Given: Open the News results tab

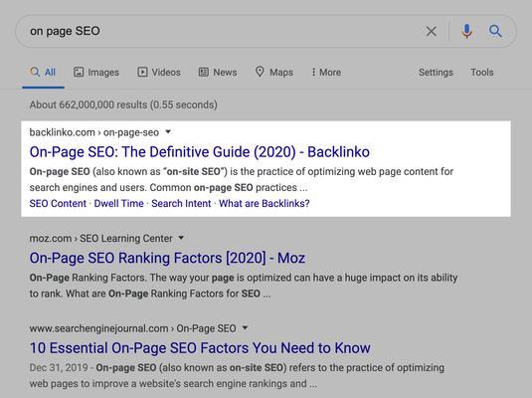Looking at the screenshot, I should pos(218,72).
